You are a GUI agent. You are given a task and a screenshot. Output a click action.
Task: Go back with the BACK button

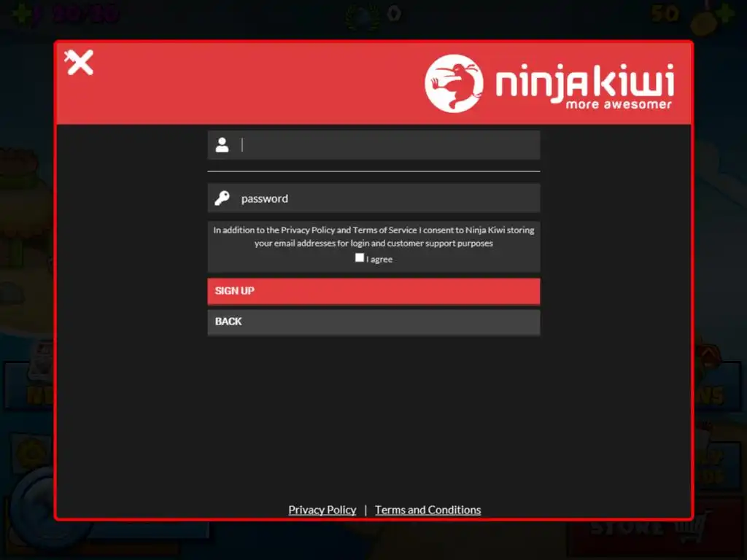[374, 322]
